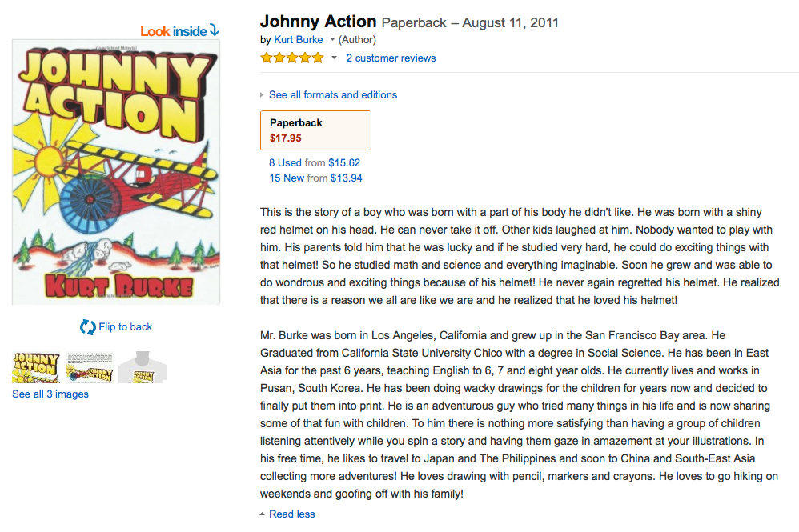799x532 pixels.
Task: Select the Paperback $17.95 format box
Action: pyautogui.click(x=315, y=130)
